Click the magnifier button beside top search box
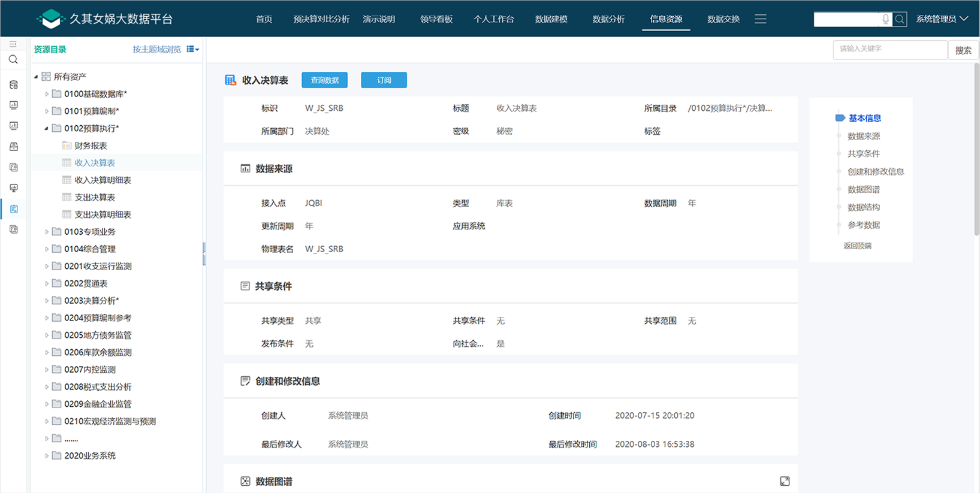 (x=900, y=19)
